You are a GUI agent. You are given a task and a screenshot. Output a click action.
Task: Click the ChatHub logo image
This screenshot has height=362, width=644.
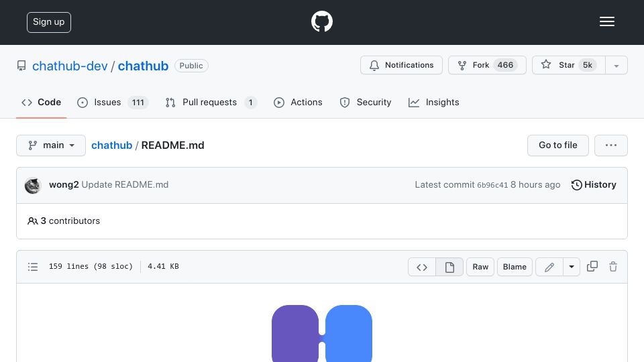(321, 333)
